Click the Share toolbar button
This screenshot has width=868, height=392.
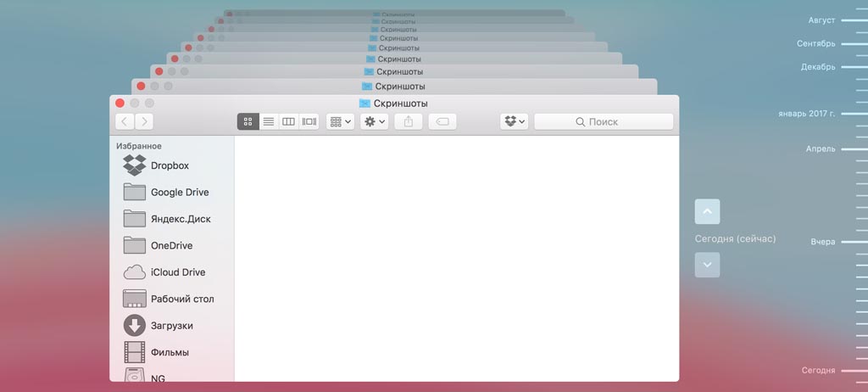pos(409,121)
